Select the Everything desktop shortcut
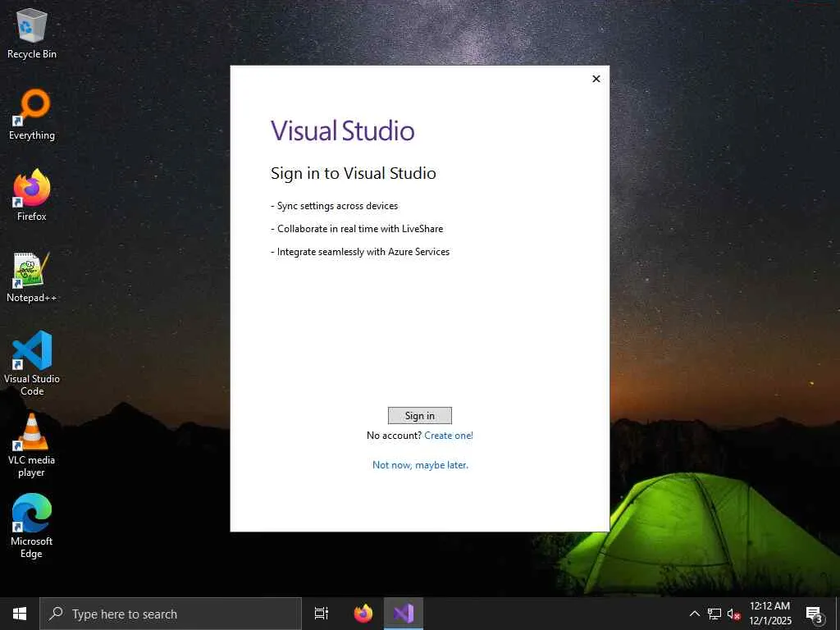The image size is (840, 630). click(32, 115)
